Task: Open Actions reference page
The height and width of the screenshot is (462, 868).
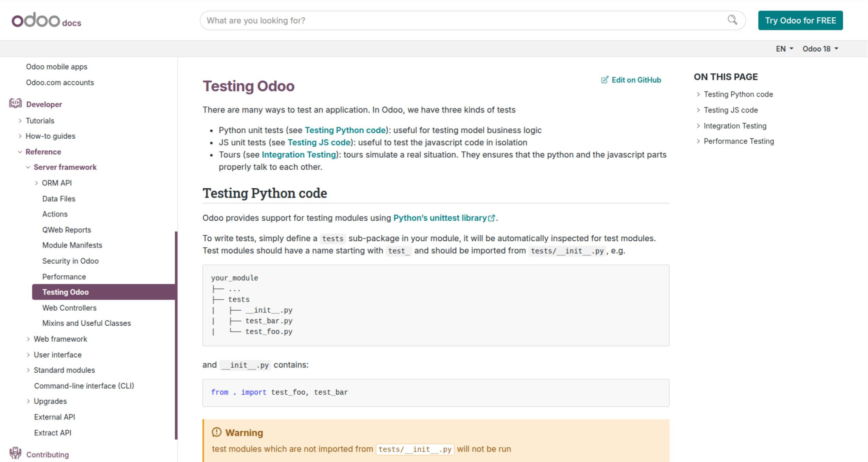Action: [55, 214]
